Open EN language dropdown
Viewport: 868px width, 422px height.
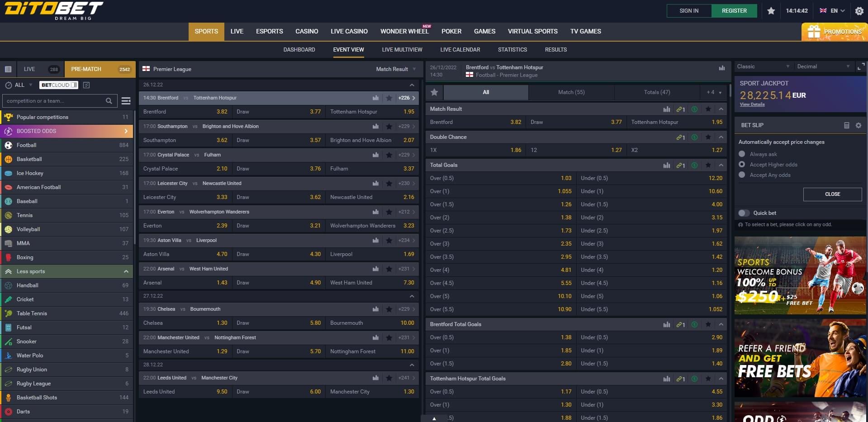(x=832, y=11)
